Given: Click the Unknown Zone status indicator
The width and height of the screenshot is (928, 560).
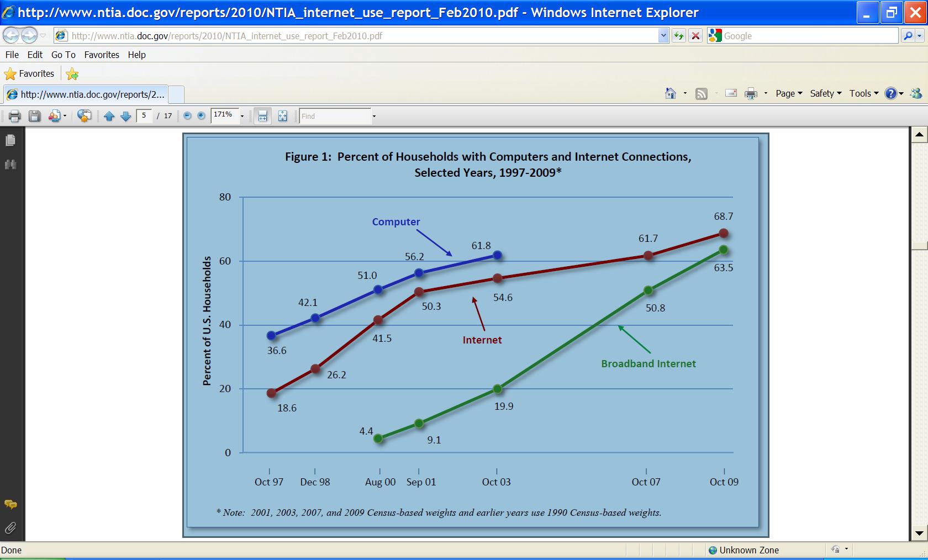Looking at the screenshot, I should (744, 550).
